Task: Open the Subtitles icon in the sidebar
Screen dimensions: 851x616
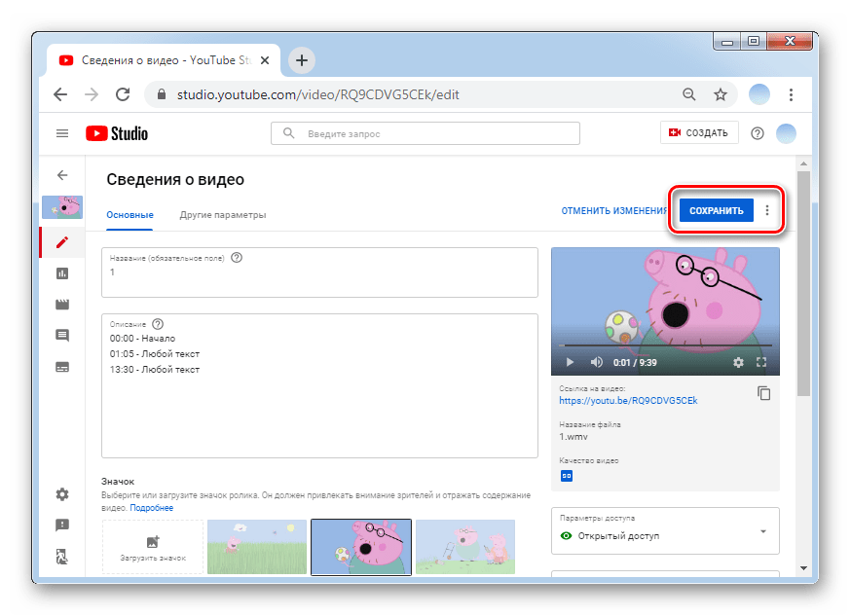Action: tap(62, 367)
